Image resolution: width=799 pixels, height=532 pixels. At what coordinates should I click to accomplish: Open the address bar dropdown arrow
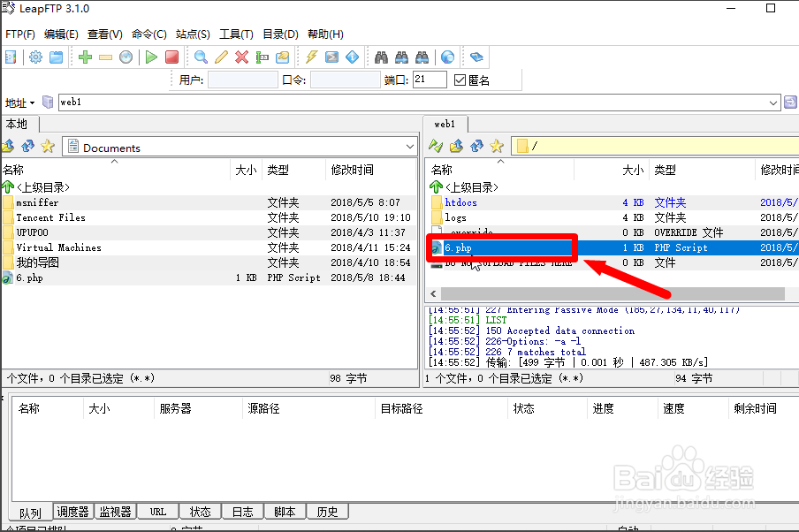774,103
